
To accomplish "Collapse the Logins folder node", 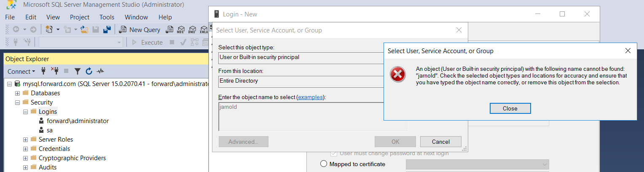I will click(25, 112).
